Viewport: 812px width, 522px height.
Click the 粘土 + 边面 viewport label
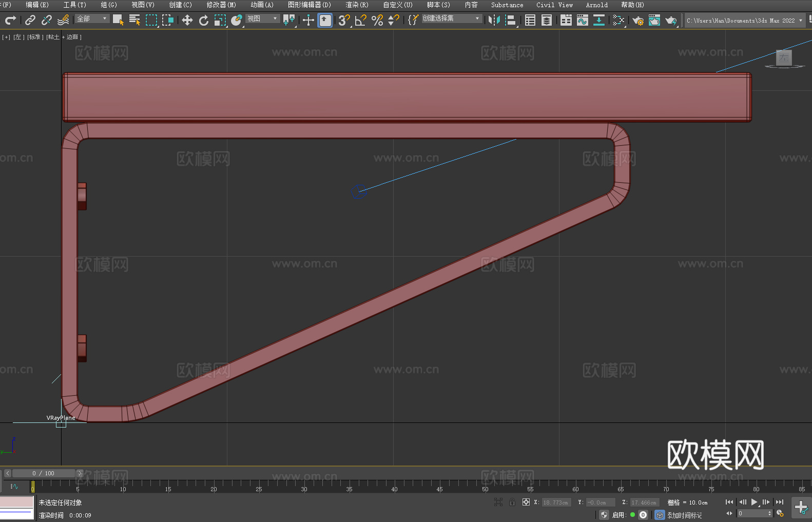64,37
